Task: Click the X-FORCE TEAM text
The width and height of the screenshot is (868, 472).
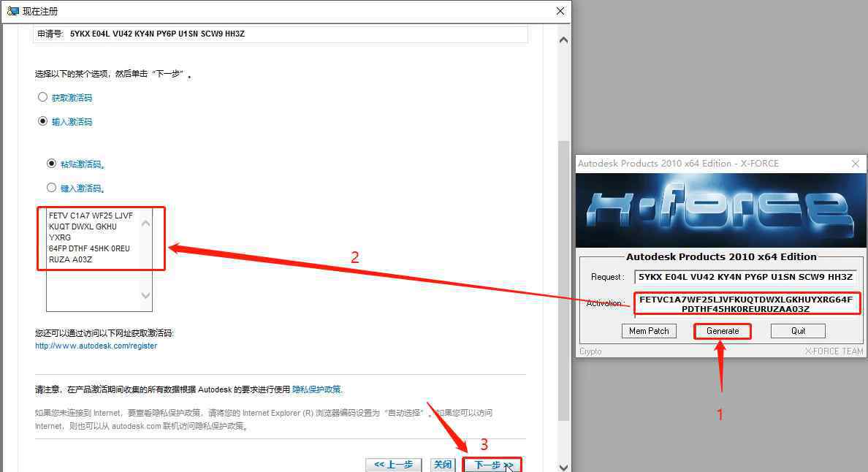Action: coord(834,351)
